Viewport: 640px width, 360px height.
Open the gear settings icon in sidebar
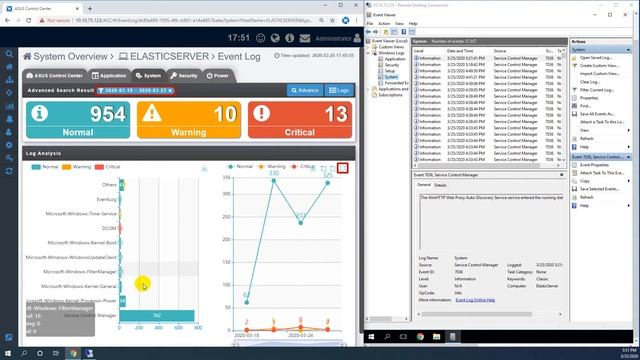(x=9, y=145)
